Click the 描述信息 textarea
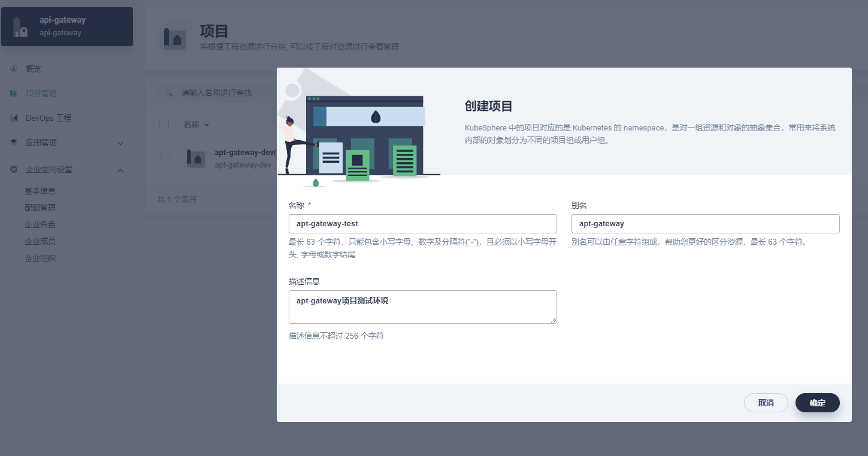 (423, 307)
